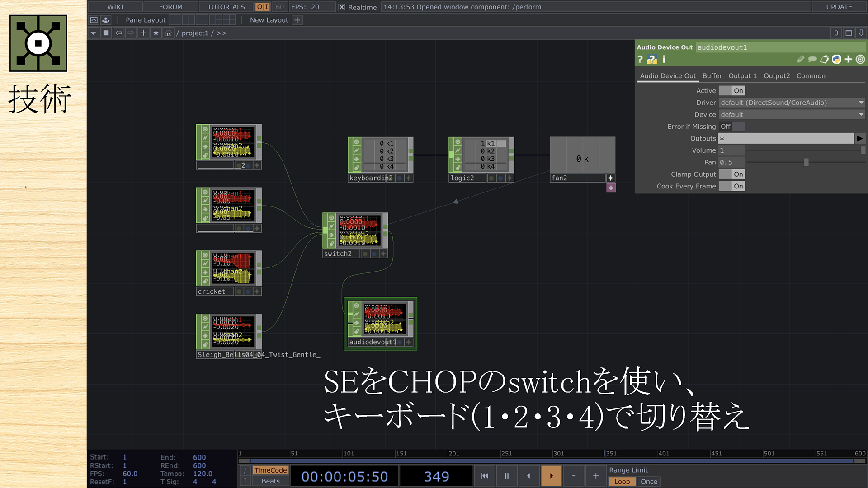Open the WIKI link in the top bar
Viewport: 868px width, 488px height.
pyautogui.click(x=115, y=7)
